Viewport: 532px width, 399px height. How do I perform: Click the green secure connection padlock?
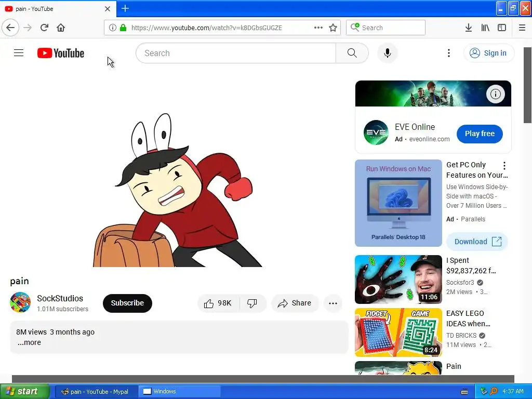[x=123, y=28]
